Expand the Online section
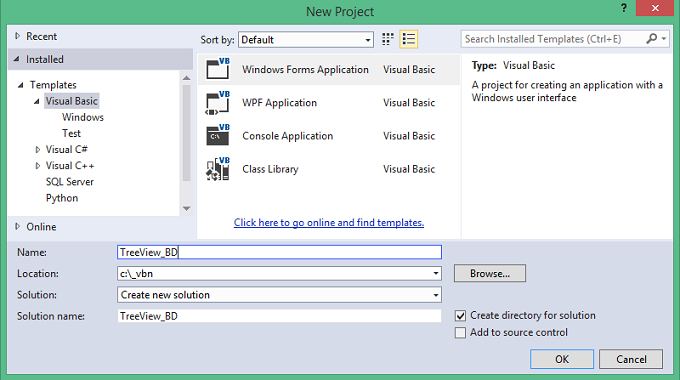680x380 pixels. (17, 226)
